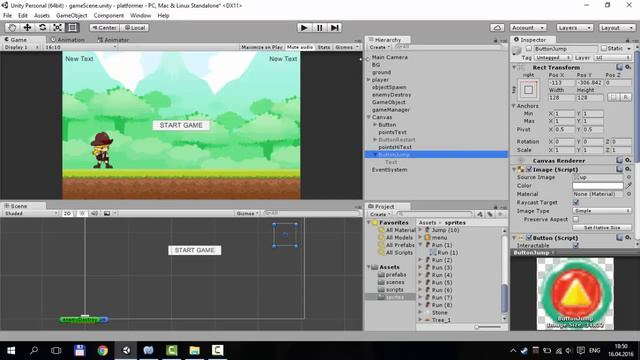Select the Move tool

point(27,27)
